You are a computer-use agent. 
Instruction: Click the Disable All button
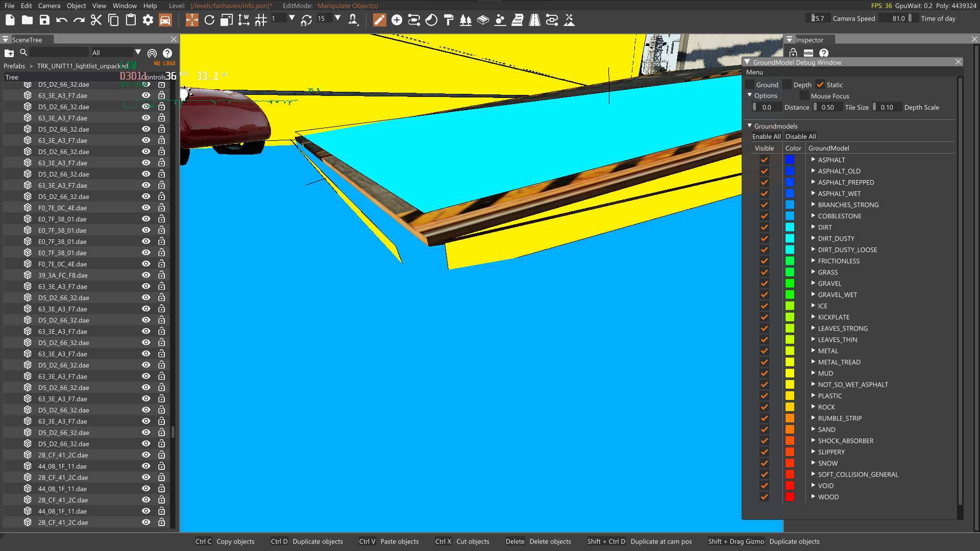pos(800,136)
